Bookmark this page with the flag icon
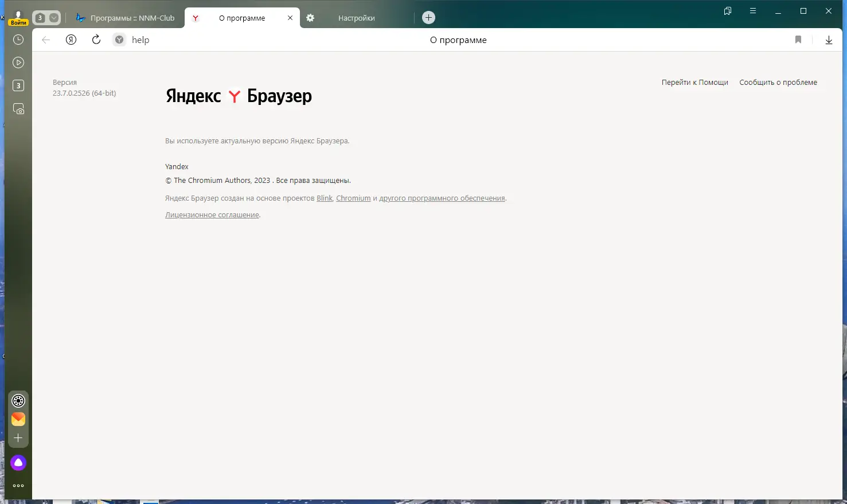The width and height of the screenshot is (847, 504). [x=798, y=40]
